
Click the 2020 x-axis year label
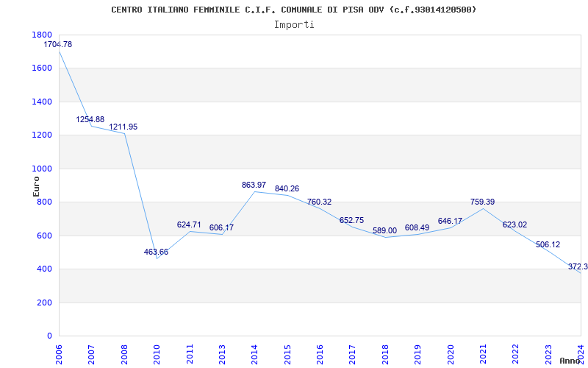tap(451, 354)
